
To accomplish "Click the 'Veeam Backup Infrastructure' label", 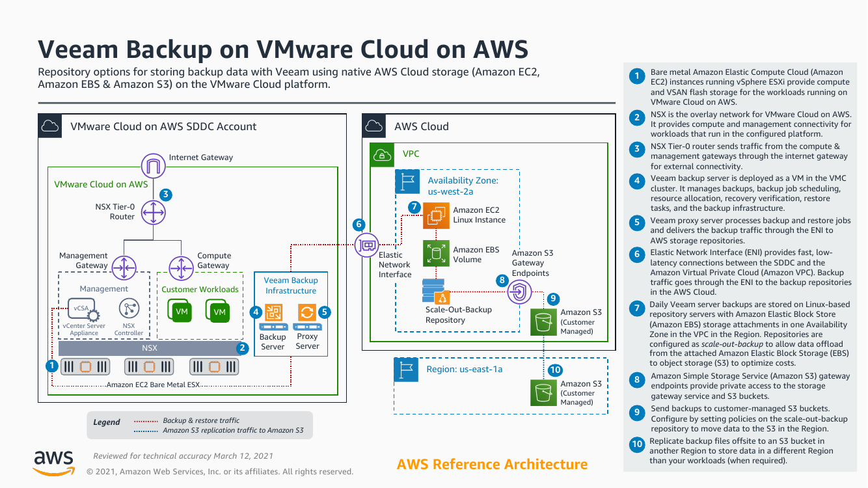I will click(291, 286).
